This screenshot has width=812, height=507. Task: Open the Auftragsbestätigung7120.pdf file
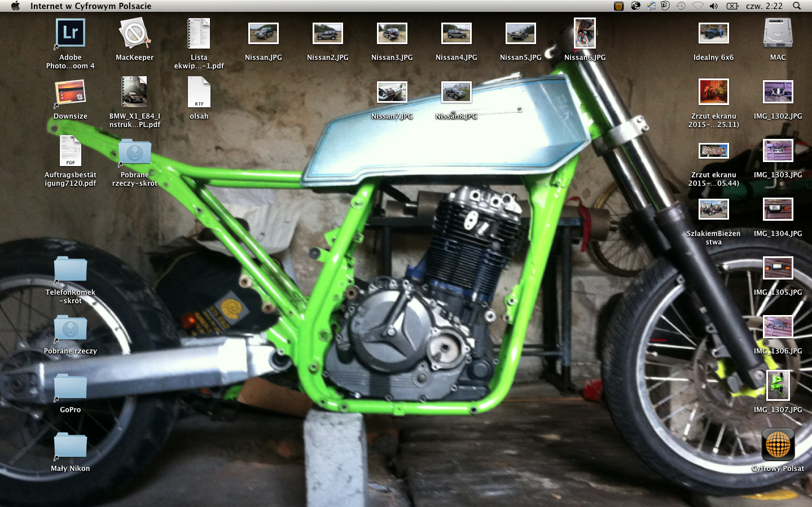click(71, 151)
